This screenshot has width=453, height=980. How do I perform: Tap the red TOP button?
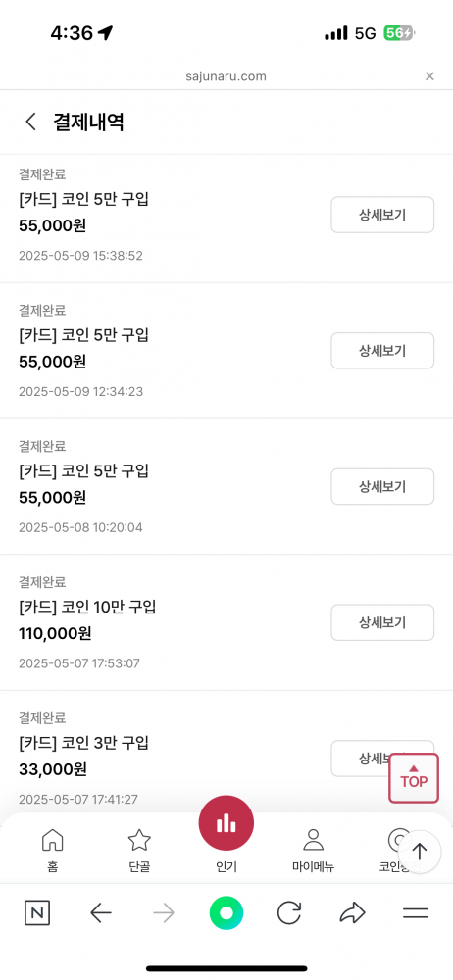(414, 778)
